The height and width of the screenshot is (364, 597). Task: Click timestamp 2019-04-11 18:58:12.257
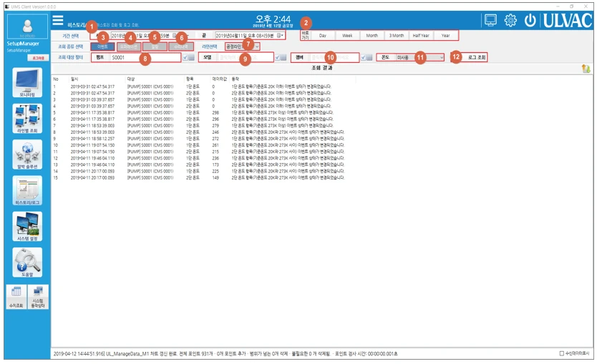(x=92, y=139)
